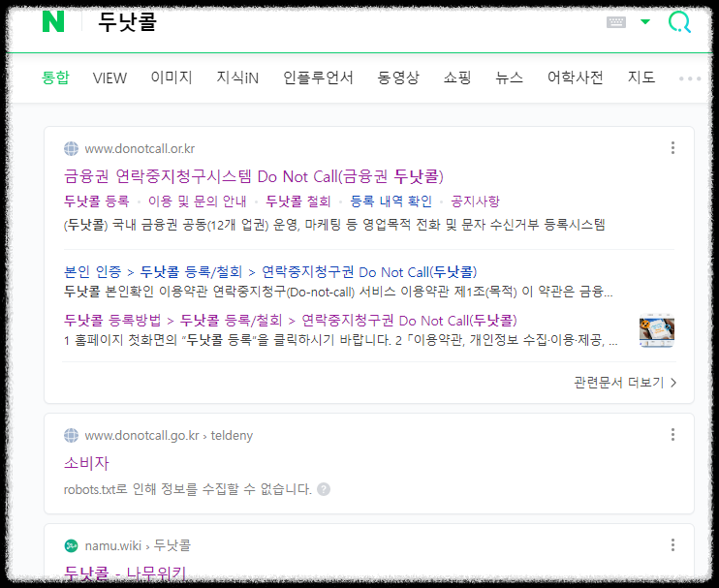The height and width of the screenshot is (588, 719).
Task: Switch to the 쇼핑 tab
Action: pyautogui.click(x=457, y=77)
